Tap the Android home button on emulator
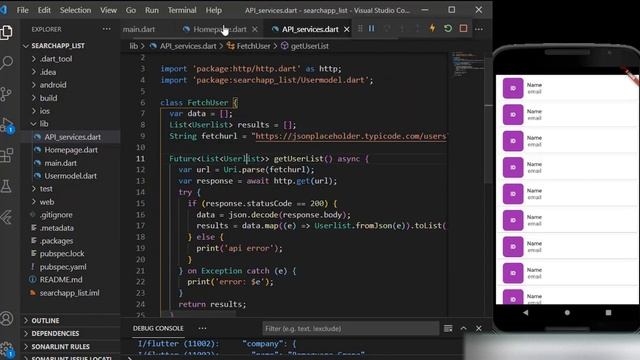The width and height of the screenshot is (640, 360). click(567, 313)
